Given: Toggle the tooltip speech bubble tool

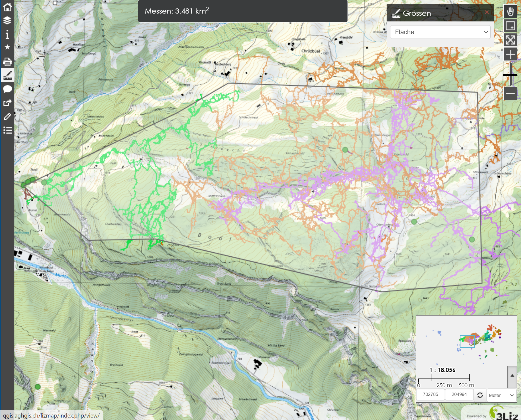Looking at the screenshot, I should [x=7, y=89].
